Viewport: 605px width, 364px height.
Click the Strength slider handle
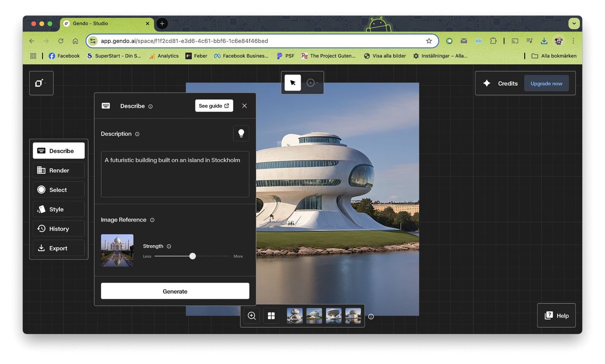pyautogui.click(x=192, y=256)
